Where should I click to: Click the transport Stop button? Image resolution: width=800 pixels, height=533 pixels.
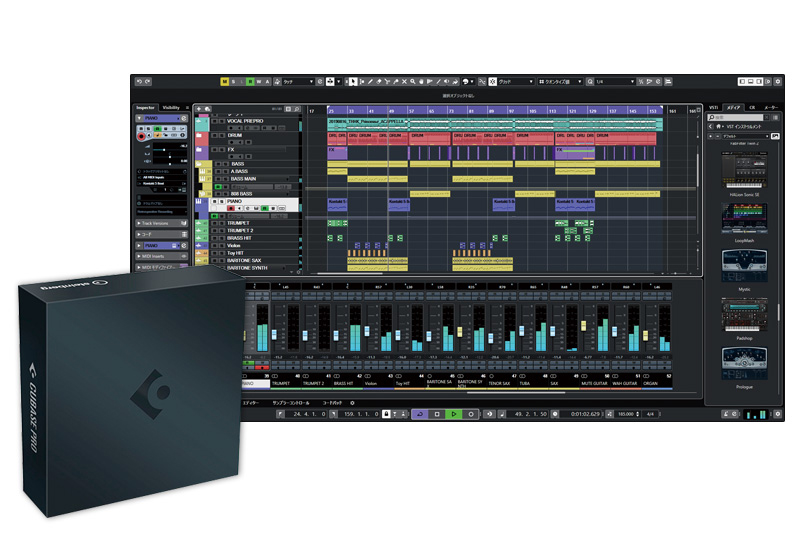(x=437, y=414)
